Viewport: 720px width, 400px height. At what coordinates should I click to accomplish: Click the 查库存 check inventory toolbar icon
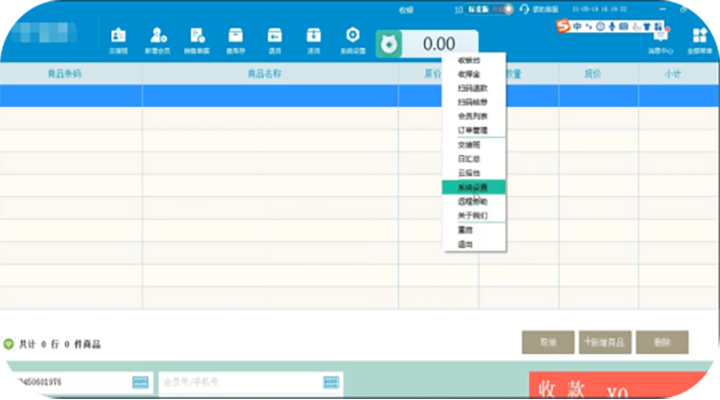point(236,41)
